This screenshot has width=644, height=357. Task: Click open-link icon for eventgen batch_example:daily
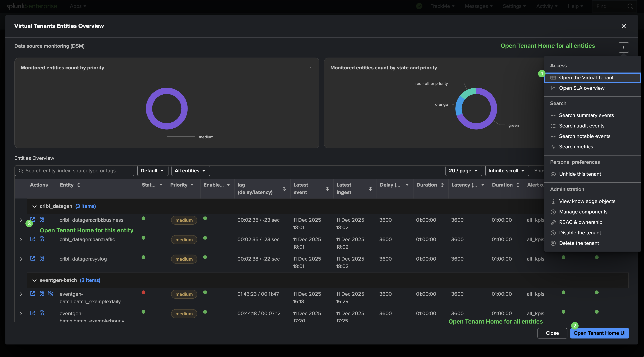[x=33, y=293]
